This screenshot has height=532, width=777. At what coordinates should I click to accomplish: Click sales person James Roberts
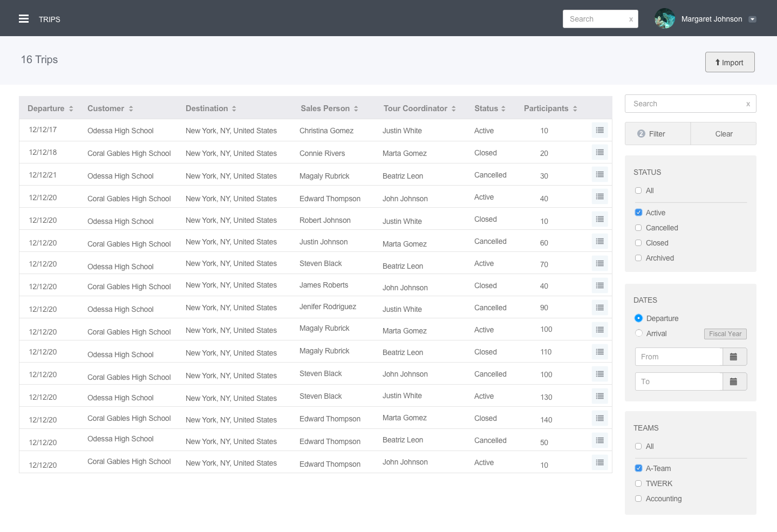pyautogui.click(x=324, y=285)
